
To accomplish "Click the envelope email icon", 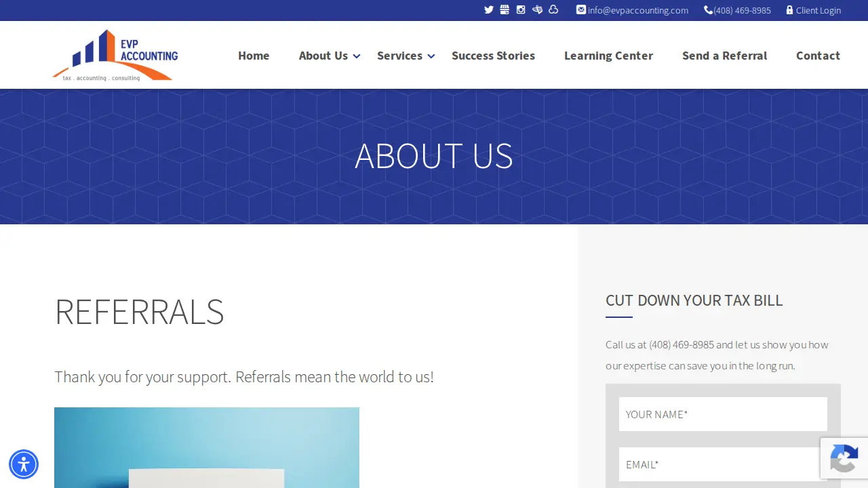I will pos(581,10).
